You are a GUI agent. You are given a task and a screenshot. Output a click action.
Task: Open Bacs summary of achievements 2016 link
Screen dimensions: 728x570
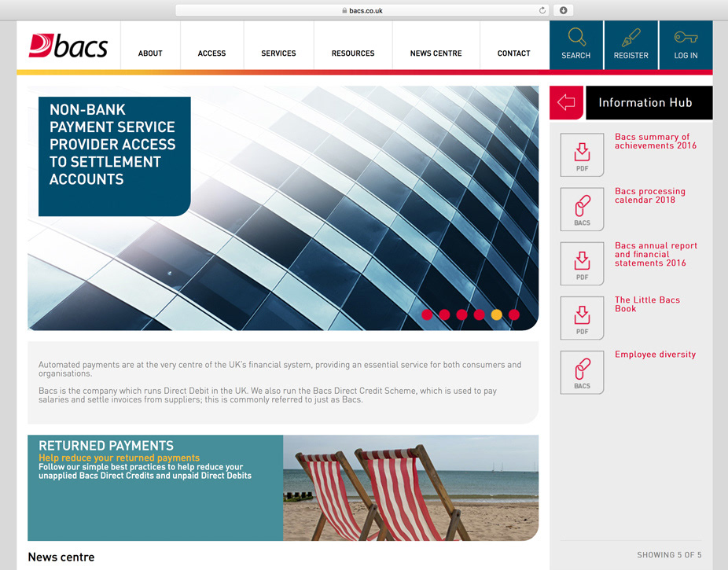pos(656,141)
